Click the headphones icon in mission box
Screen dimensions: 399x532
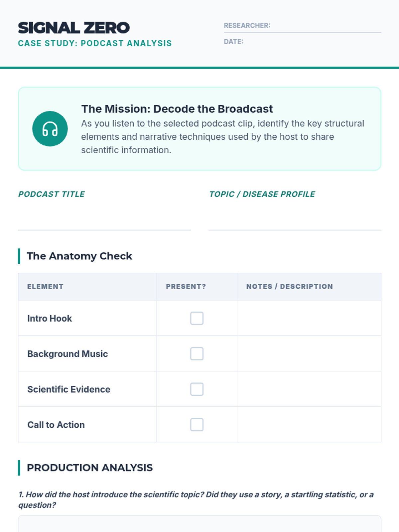(50, 129)
